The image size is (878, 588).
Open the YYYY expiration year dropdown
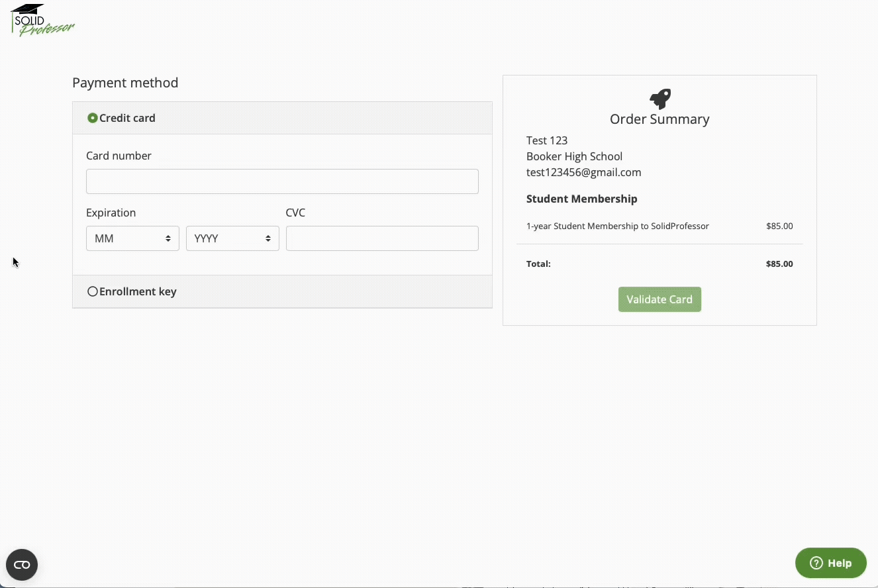(x=232, y=238)
